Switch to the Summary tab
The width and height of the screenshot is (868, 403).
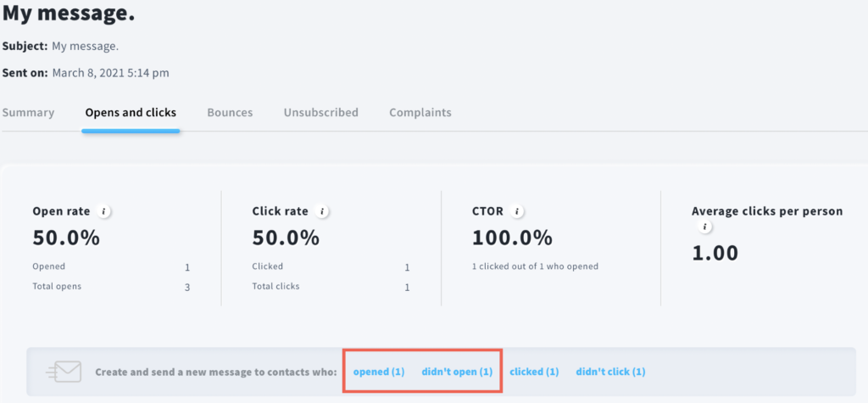coord(27,113)
